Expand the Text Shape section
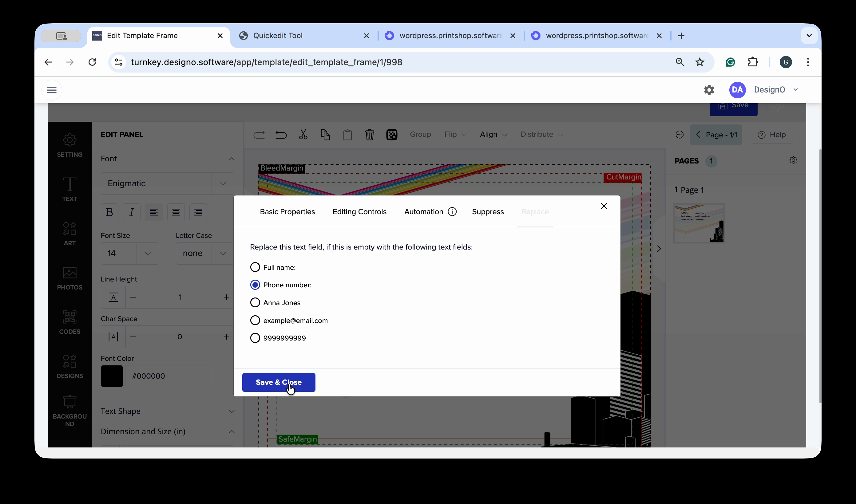856x504 pixels. (167, 411)
